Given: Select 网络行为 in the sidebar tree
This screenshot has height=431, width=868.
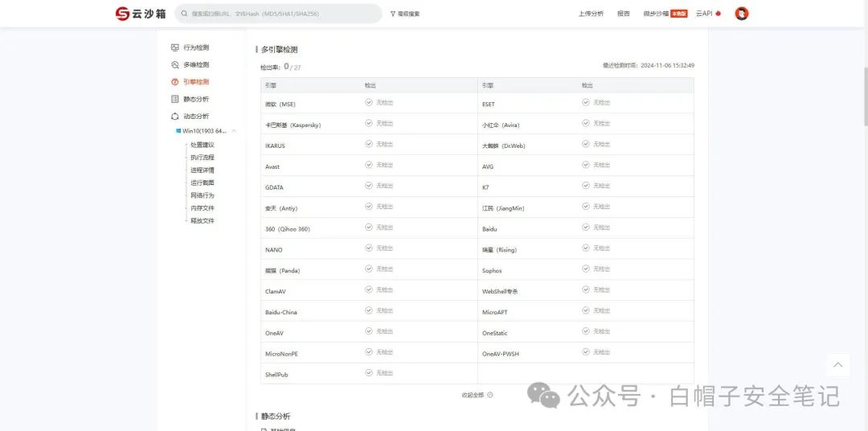Looking at the screenshot, I should 202,195.
